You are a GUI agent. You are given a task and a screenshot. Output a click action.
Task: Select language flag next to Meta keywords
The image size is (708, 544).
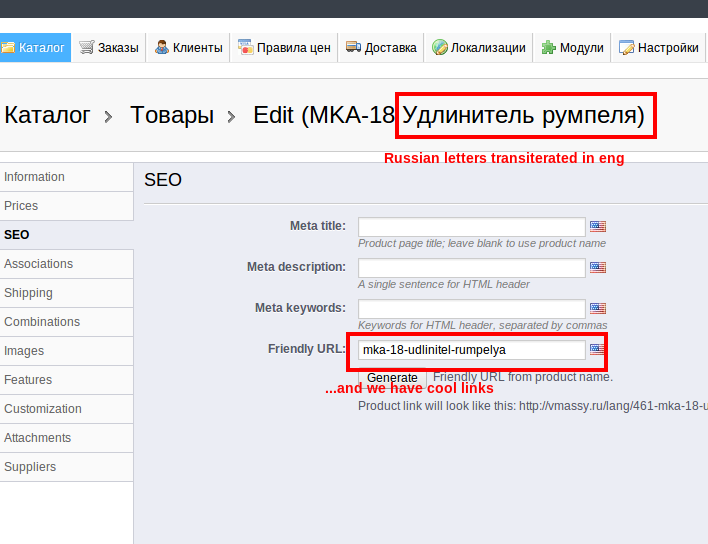point(598,308)
